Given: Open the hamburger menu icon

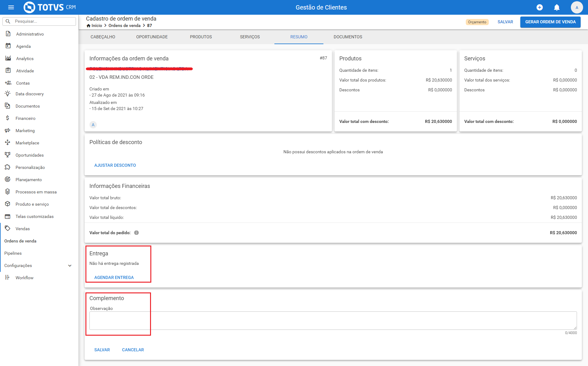Looking at the screenshot, I should pyautogui.click(x=11, y=7).
